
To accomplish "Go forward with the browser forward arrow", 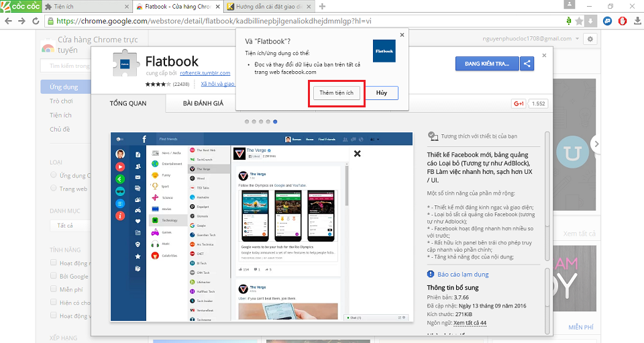I will point(21,21).
